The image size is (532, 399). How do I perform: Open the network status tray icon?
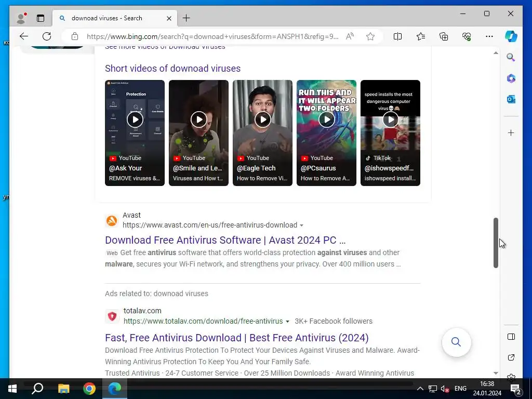pos(433,389)
